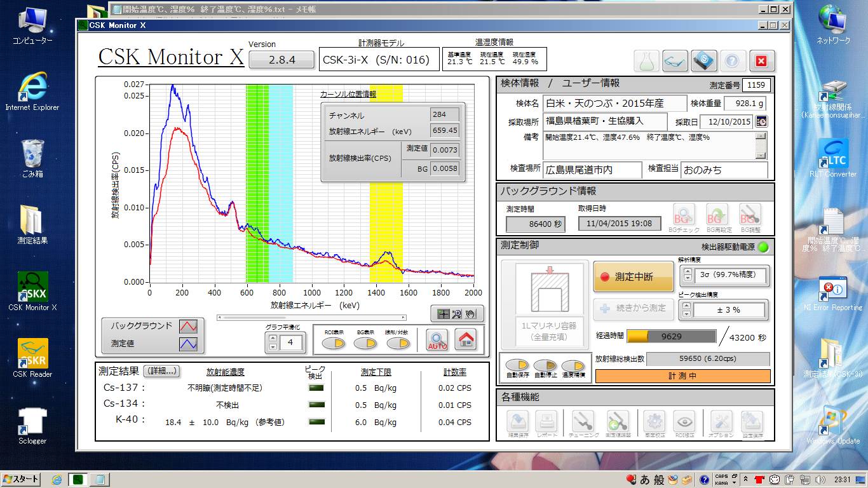Click the 測定番号 1159 field
Image resolution: width=868 pixels, height=488 pixels.
click(x=756, y=85)
